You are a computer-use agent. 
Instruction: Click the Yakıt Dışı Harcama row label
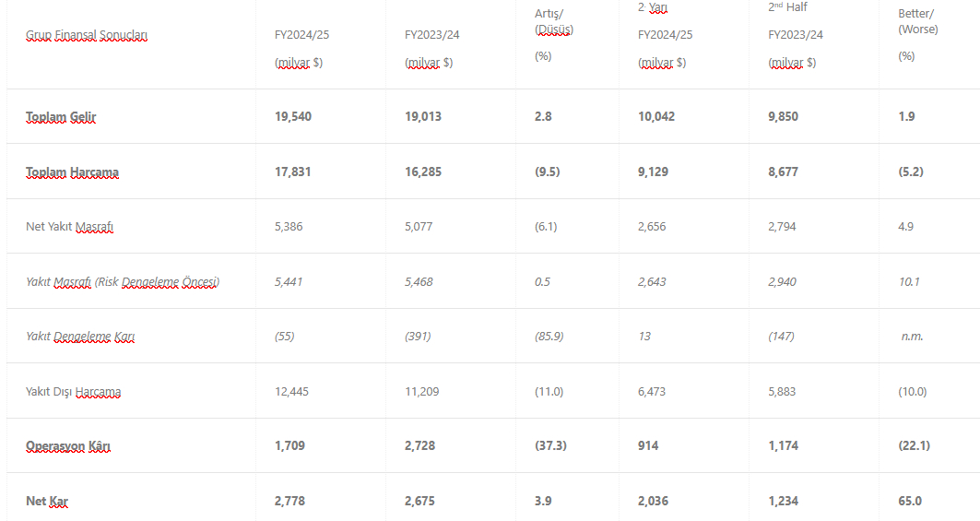coord(74,392)
